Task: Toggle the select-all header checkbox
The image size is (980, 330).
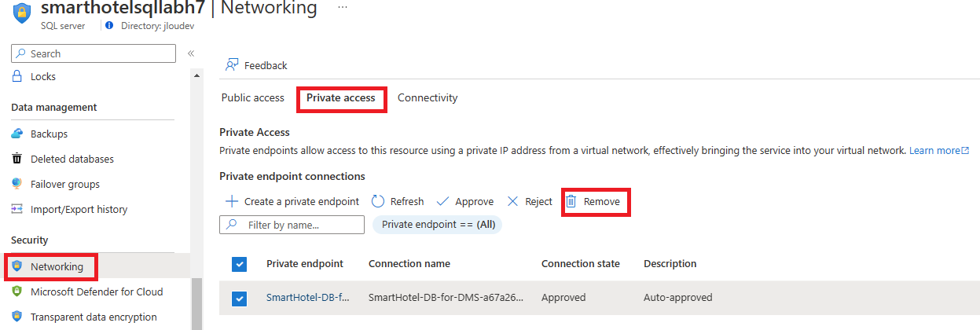Action: tap(239, 264)
